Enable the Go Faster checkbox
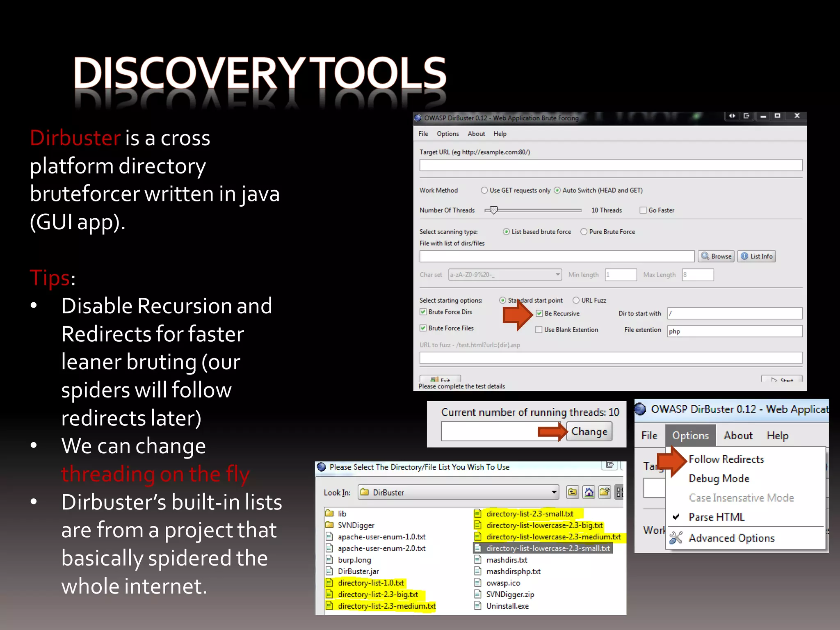Viewport: 840px width, 630px height. coord(643,210)
